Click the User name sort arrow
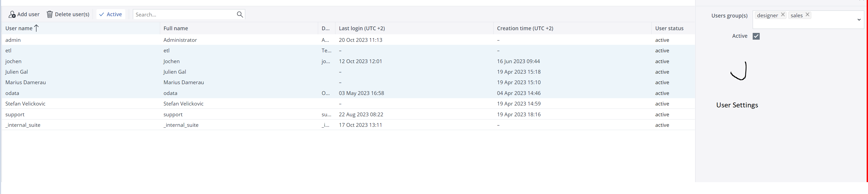The height and width of the screenshot is (194, 868). coord(36,28)
